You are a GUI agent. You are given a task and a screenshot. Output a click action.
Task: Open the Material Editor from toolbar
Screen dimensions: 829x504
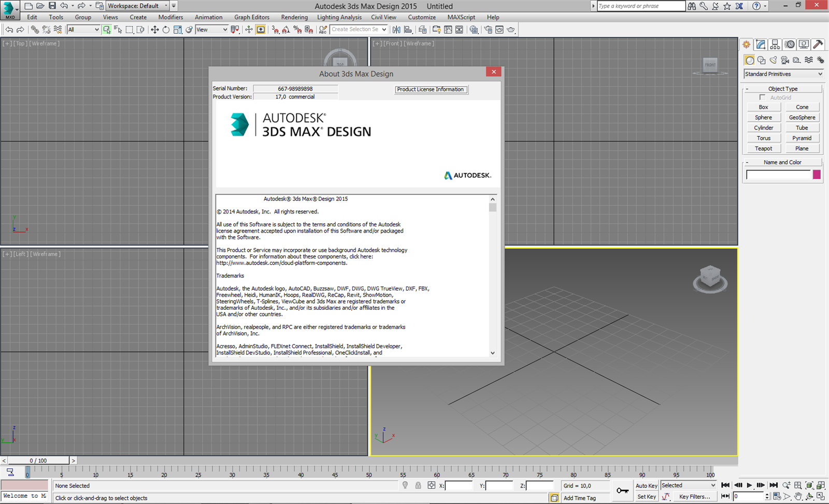(x=474, y=30)
